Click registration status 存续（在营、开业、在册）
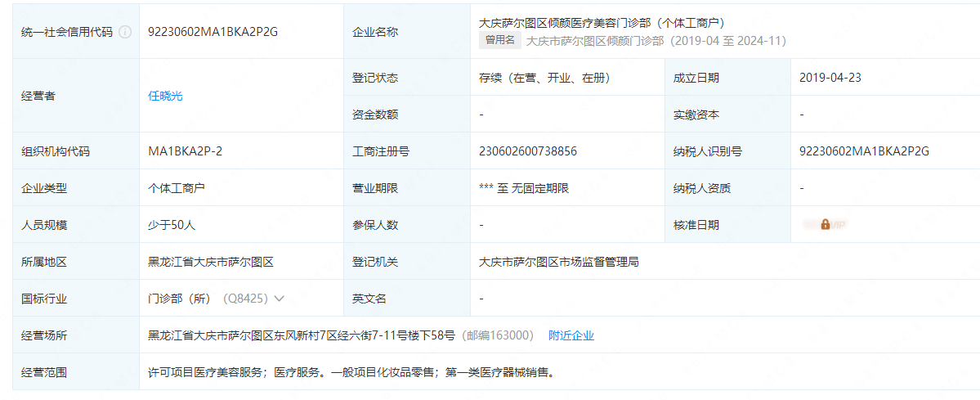The width and height of the screenshot is (980, 400). coord(545,78)
